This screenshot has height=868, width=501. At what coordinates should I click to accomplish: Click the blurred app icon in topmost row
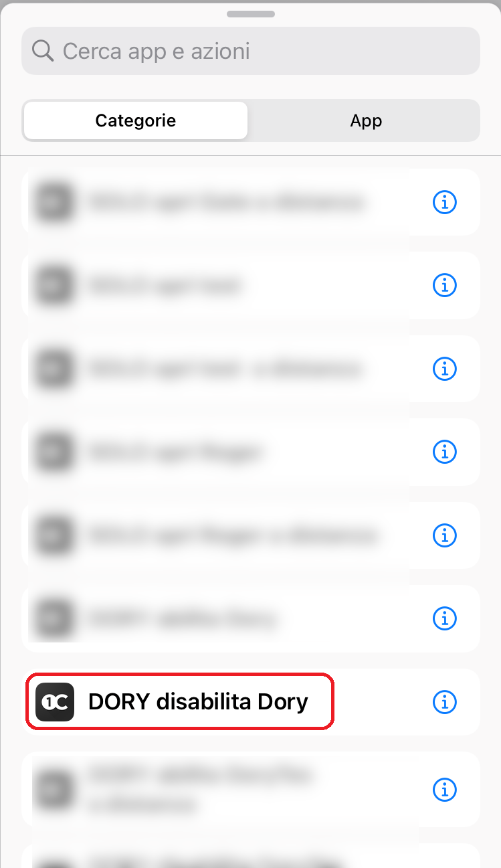pyautogui.click(x=54, y=201)
